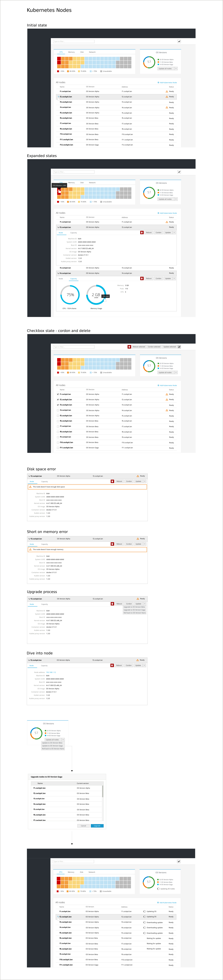Click trash icon in Disk space error panel
This screenshot has height=980, width=223.
tap(112, 481)
